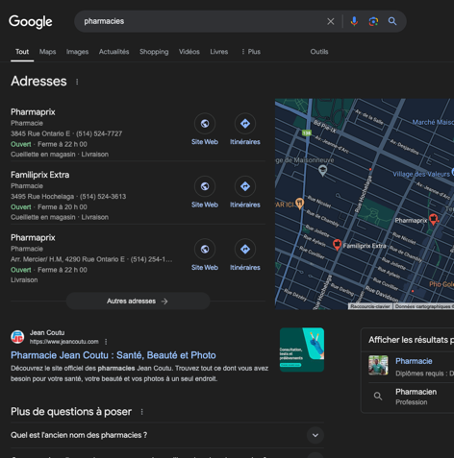Submit search with the magnifying glass icon

point(392,21)
